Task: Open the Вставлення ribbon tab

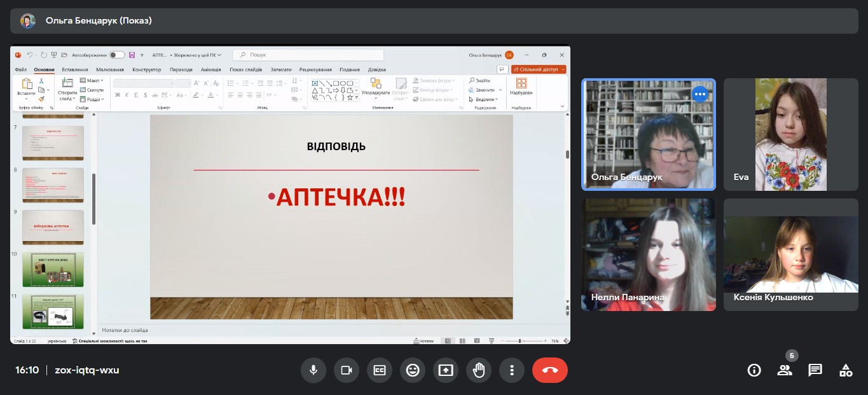Action: point(75,69)
